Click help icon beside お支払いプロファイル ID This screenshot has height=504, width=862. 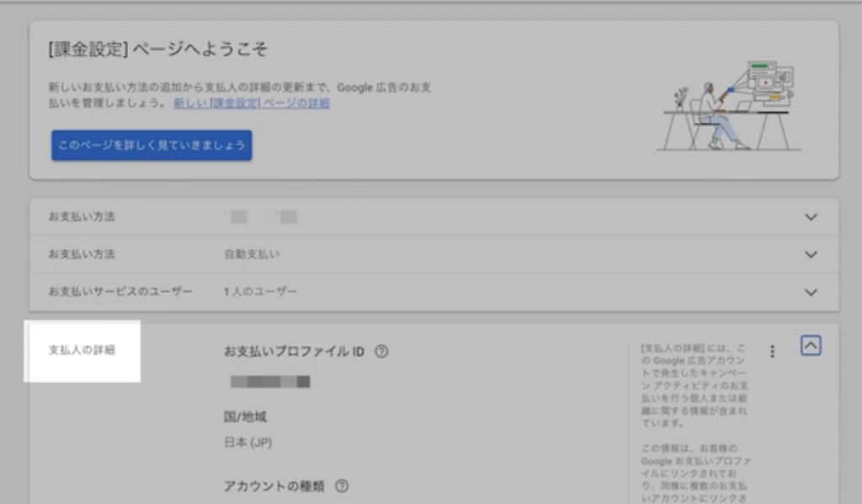381,352
